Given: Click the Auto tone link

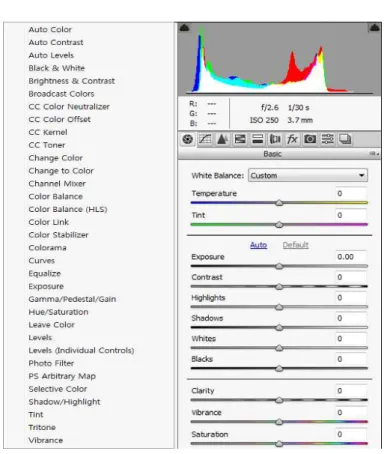Looking at the screenshot, I should (258, 245).
